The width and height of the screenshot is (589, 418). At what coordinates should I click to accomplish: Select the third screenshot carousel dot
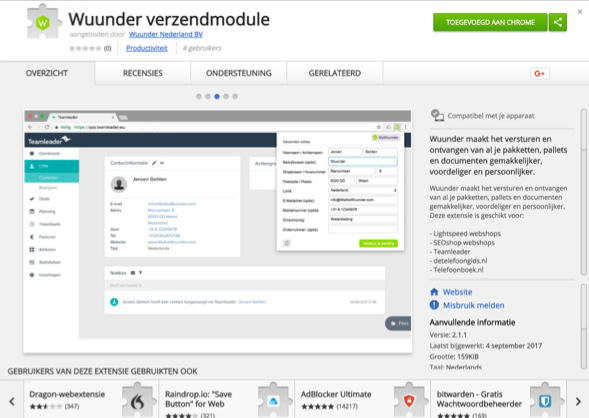[217, 97]
